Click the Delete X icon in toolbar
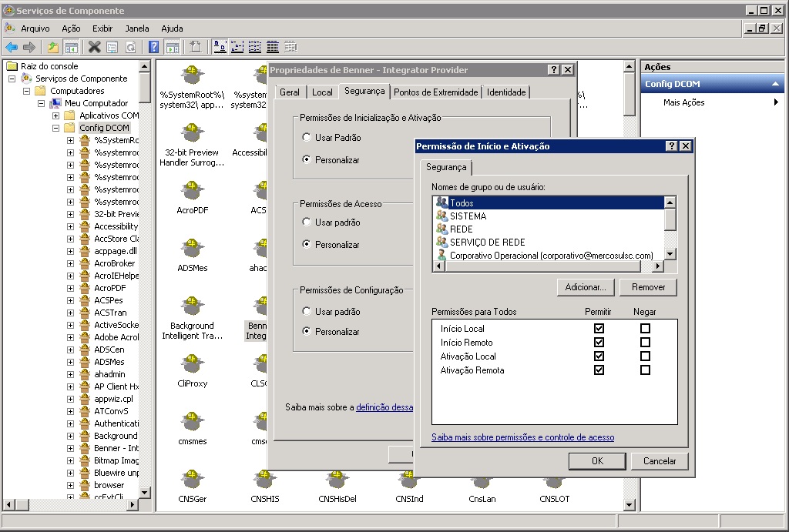Image resolution: width=789 pixels, height=532 pixels. point(94,47)
